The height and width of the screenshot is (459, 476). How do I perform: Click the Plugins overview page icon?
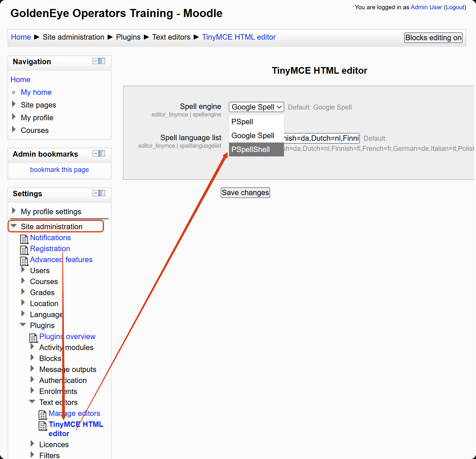coord(33,338)
